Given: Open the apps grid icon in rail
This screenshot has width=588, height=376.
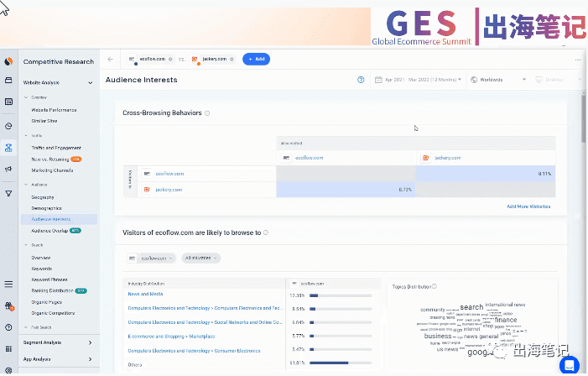Looking at the screenshot, I should point(8,349).
